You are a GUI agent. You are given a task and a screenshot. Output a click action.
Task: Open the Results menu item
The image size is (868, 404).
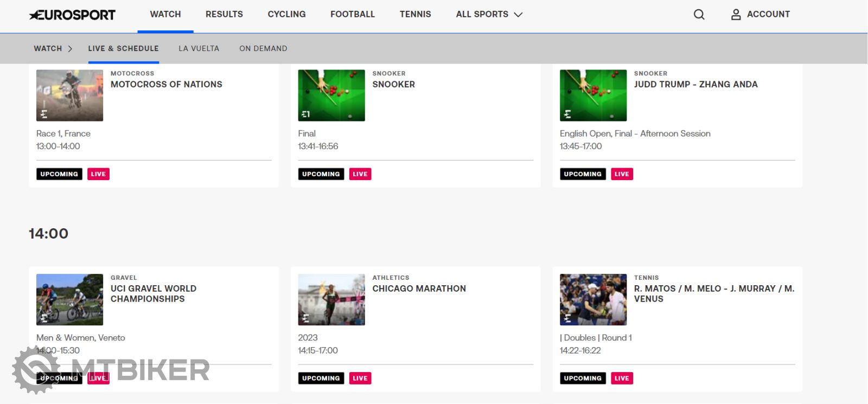(224, 15)
